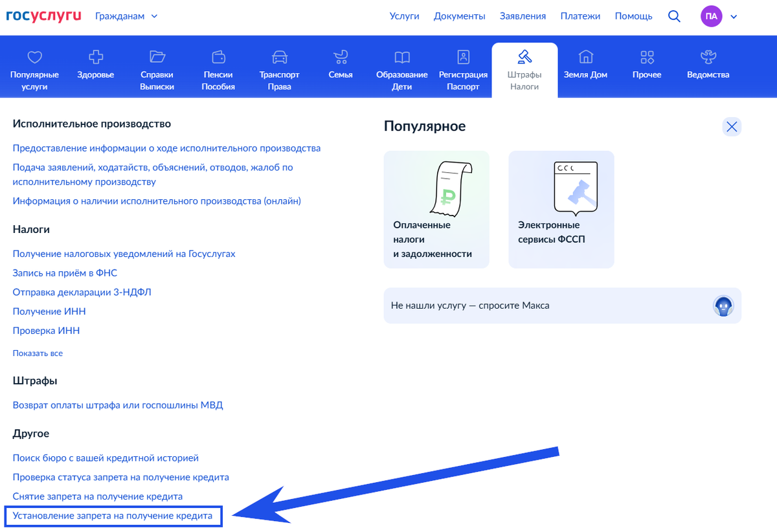
Task: Open Получение налоговых уведомлений на Госуслугах
Action: tap(124, 254)
